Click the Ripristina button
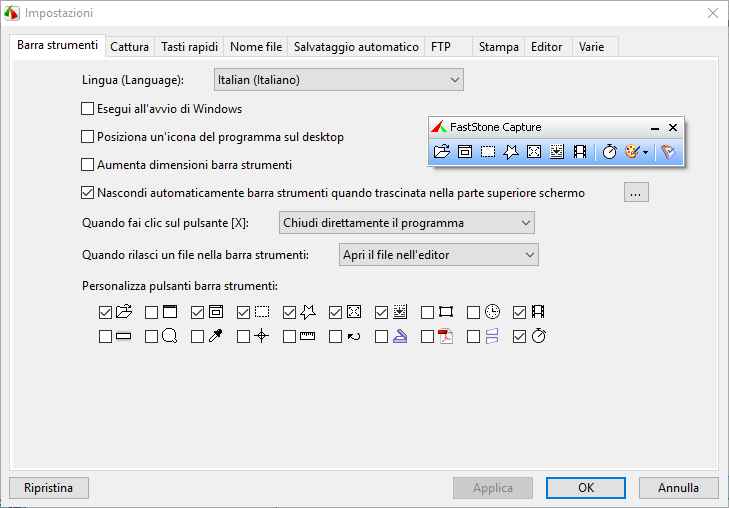Screen dimensions: 729x508 49,488
